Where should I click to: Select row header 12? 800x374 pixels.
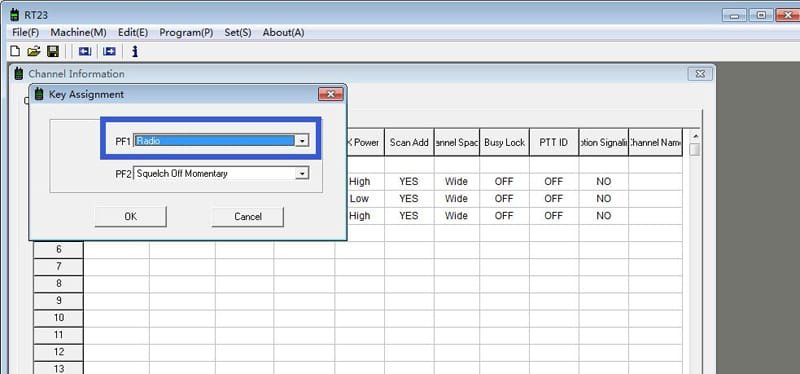coord(59,352)
